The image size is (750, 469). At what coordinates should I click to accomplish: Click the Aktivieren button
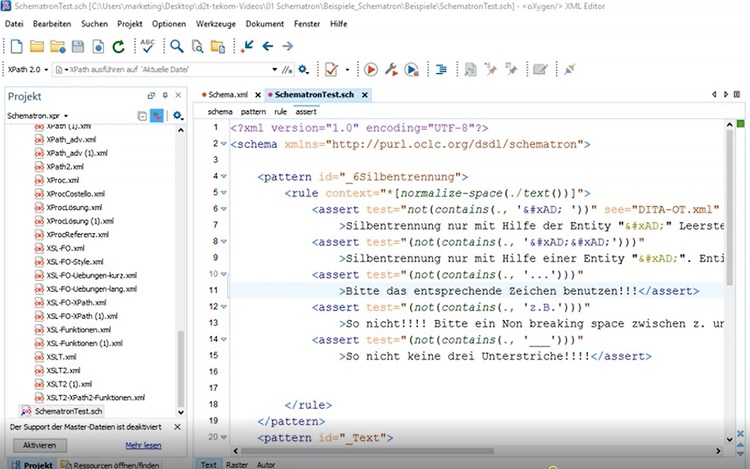39,445
